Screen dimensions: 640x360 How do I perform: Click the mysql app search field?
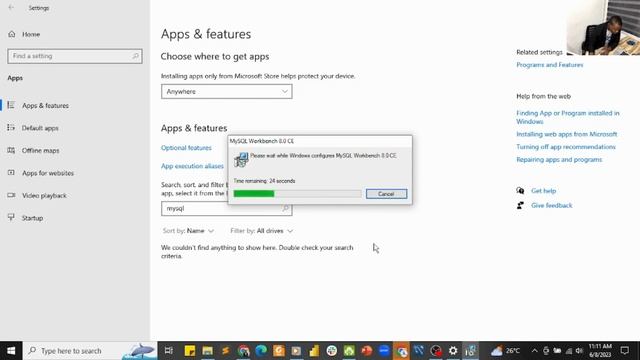pyautogui.click(x=227, y=209)
